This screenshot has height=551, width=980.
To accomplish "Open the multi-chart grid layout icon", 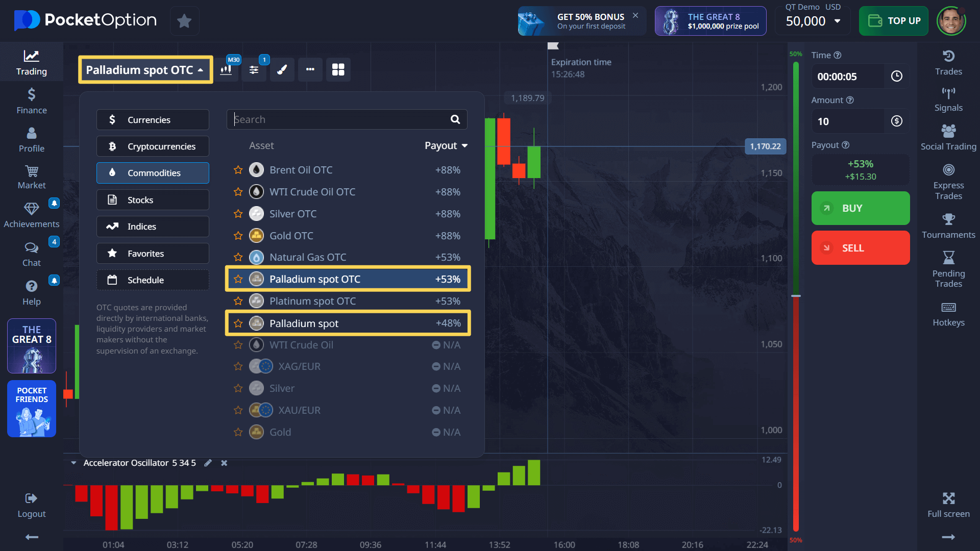I will (338, 70).
